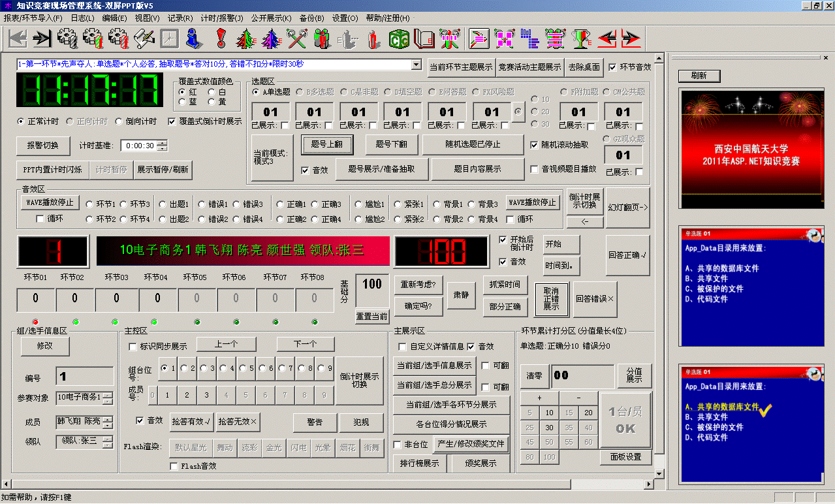The height and width of the screenshot is (504, 835).
Task: Enable the 标识同步展示 checkbox
Action: click(x=133, y=347)
